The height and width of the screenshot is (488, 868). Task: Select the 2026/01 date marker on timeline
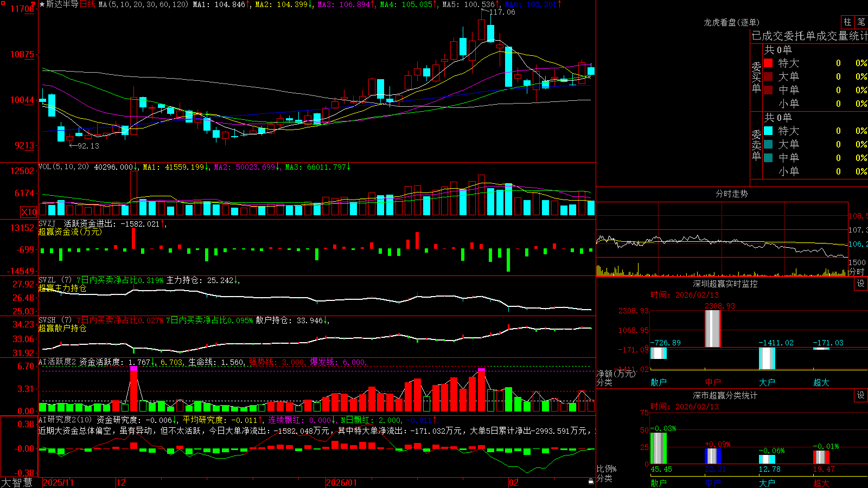(x=341, y=483)
